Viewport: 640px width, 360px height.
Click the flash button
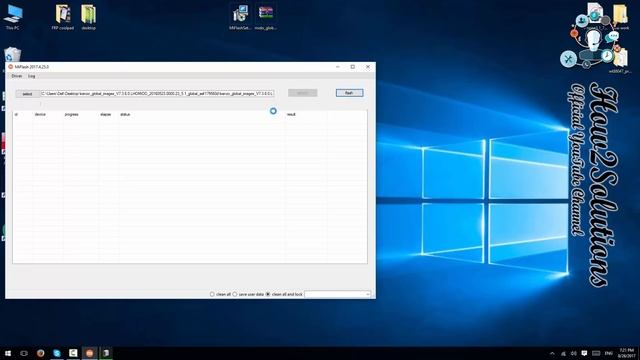[349, 93]
